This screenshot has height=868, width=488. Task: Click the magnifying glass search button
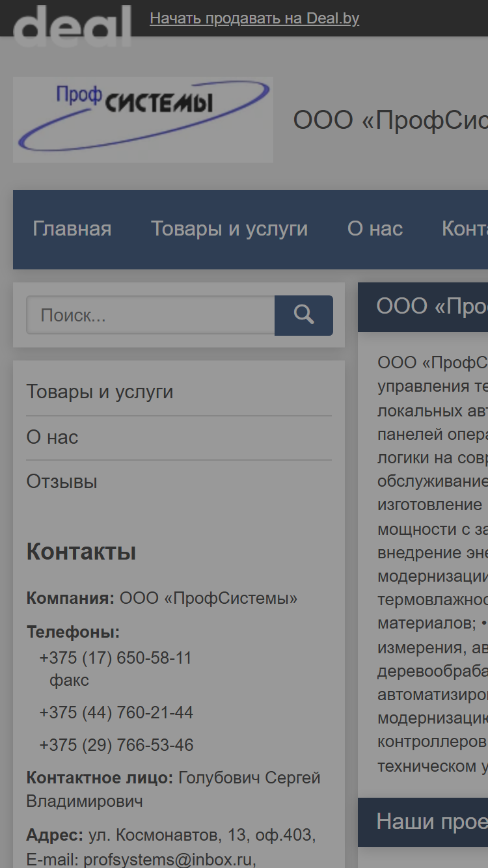click(x=304, y=316)
